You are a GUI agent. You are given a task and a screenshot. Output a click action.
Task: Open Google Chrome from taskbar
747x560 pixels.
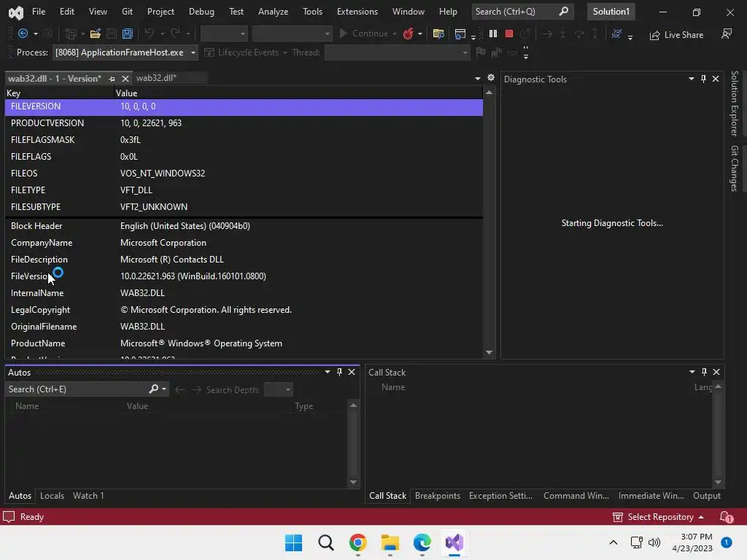[x=357, y=542]
